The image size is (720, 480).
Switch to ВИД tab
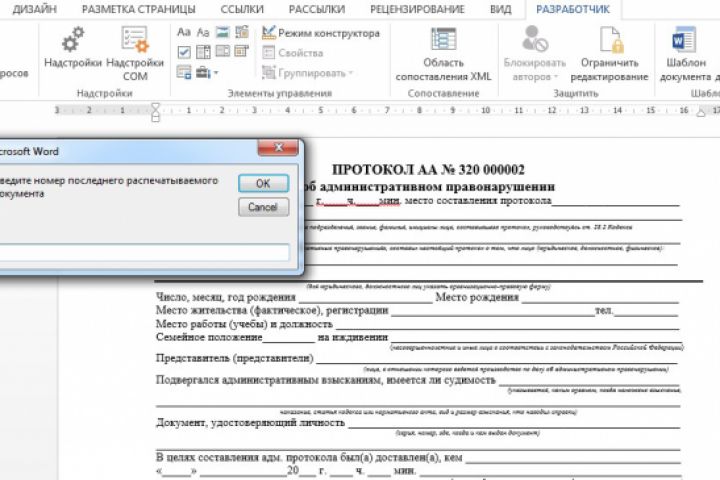pos(501,9)
